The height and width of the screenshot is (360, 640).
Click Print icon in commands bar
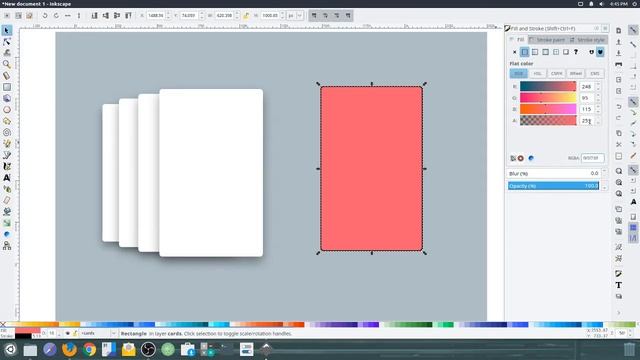tap(619, 64)
